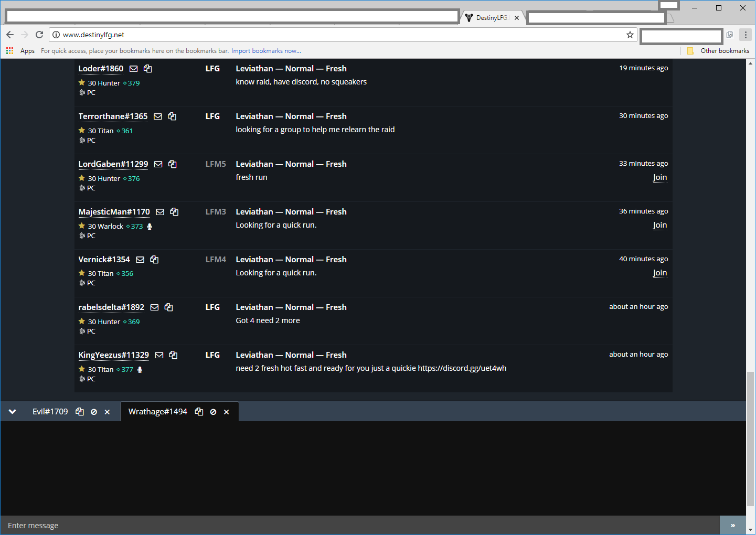Image resolution: width=756 pixels, height=535 pixels.
Task: Click the site information icon in address bar
Action: pos(56,35)
